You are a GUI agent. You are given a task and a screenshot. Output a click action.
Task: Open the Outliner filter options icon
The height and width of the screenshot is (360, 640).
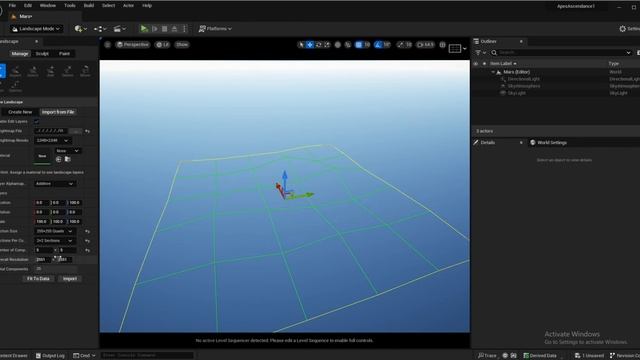point(480,53)
